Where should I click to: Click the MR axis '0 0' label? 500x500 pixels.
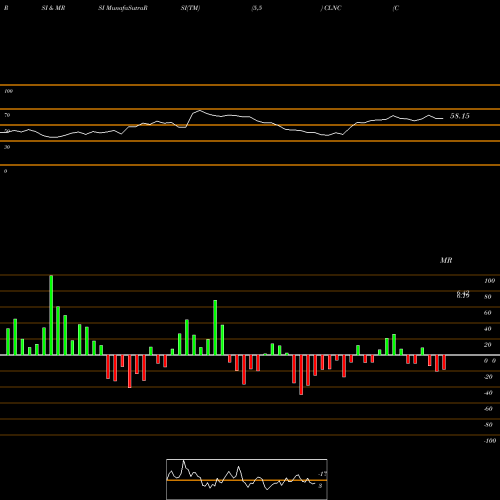pyautogui.click(x=490, y=361)
